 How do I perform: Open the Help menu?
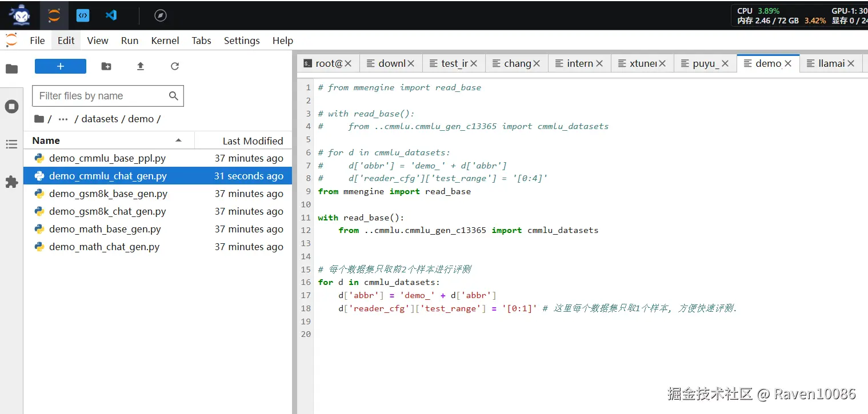pyautogui.click(x=283, y=41)
